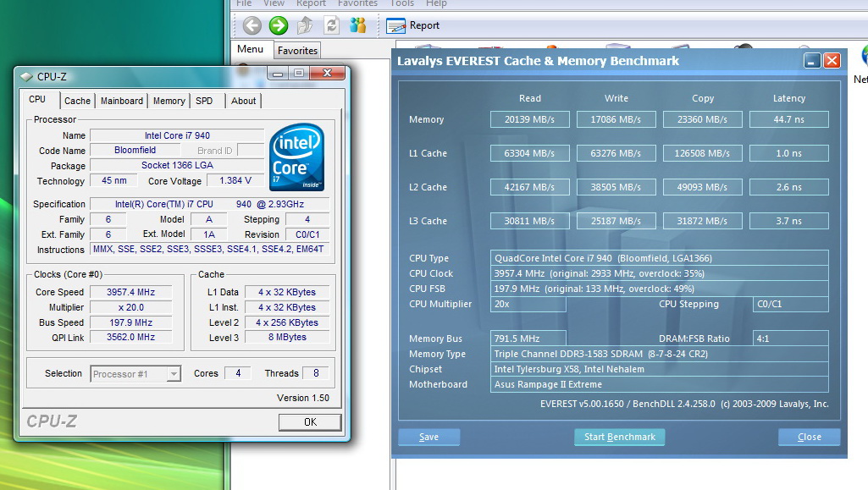Click the Multiplier value x 20.0
Screen dimensions: 868x490
pyautogui.click(x=130, y=307)
